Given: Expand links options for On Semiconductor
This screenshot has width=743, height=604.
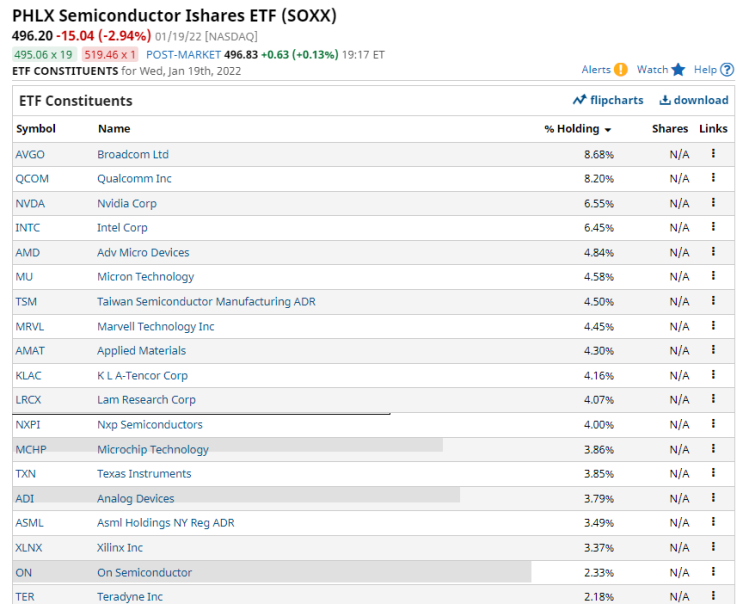Looking at the screenshot, I should tap(713, 572).
